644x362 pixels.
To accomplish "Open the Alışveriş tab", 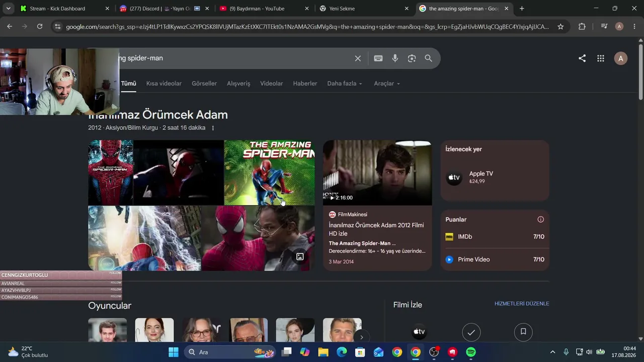I will click(x=238, y=83).
